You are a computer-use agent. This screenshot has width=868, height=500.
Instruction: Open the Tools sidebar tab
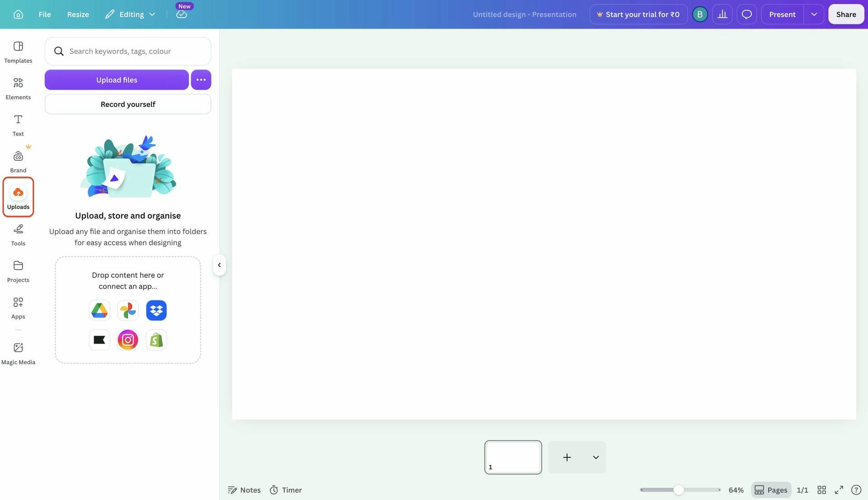(18, 235)
